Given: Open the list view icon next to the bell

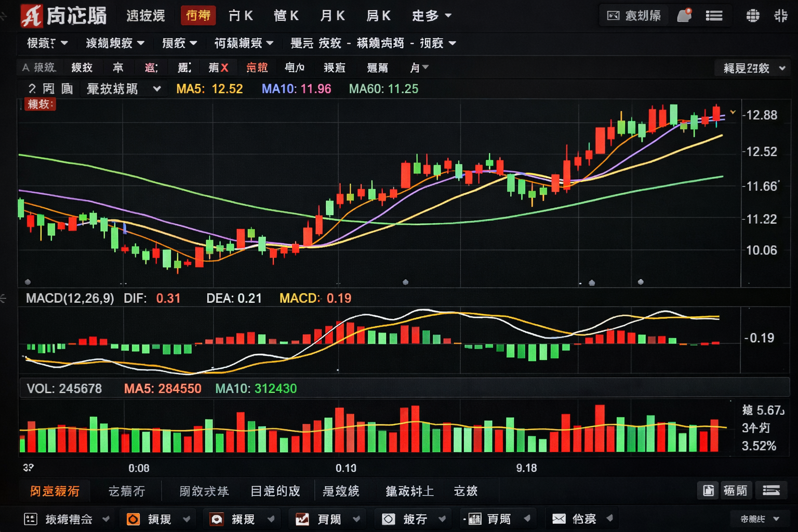Looking at the screenshot, I should (x=714, y=16).
